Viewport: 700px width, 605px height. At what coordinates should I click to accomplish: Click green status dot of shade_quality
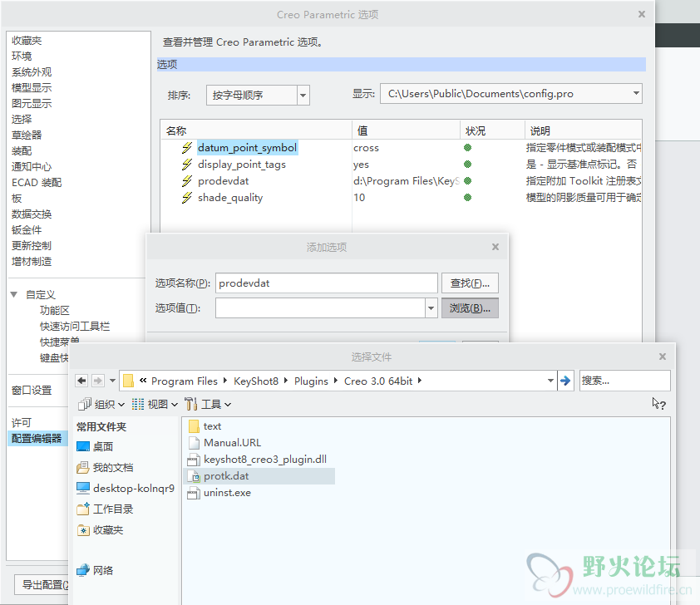coord(467,197)
